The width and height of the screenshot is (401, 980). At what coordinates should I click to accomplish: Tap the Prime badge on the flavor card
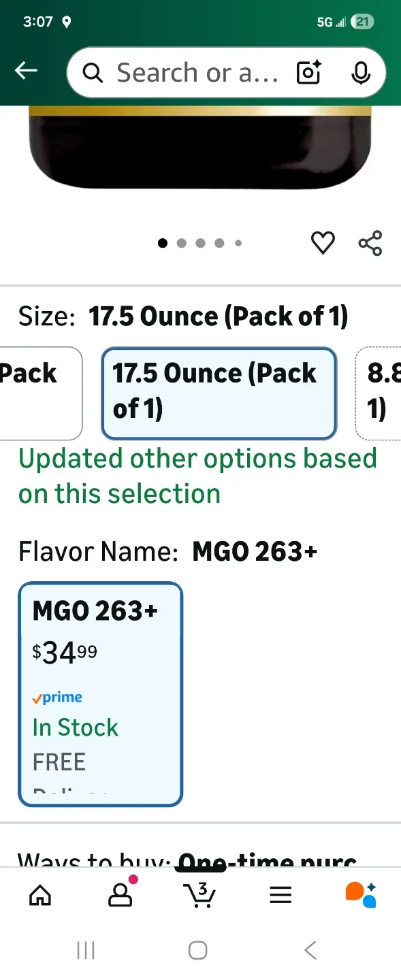pyautogui.click(x=57, y=697)
